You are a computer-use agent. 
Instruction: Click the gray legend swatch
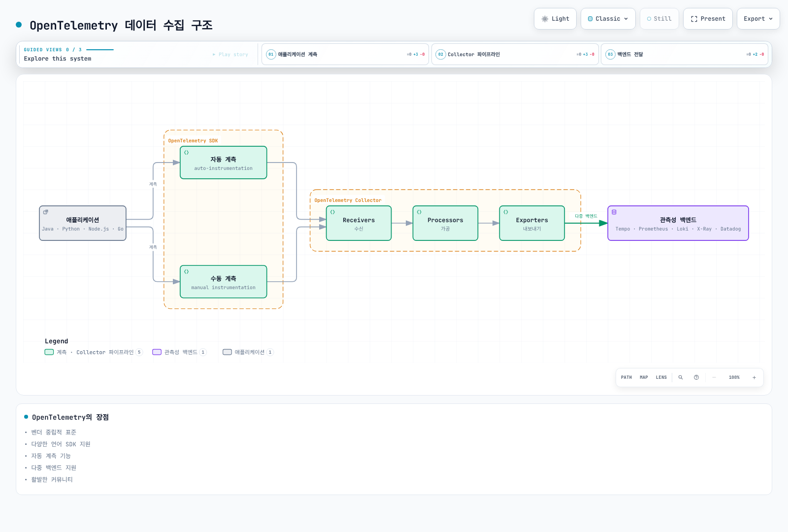[x=227, y=352]
